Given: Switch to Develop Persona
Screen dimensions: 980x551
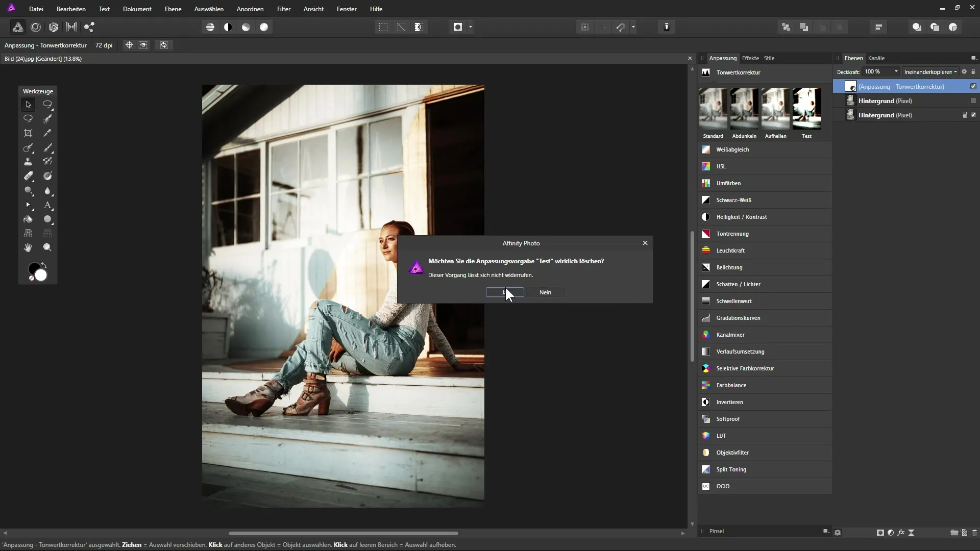Looking at the screenshot, I should (x=54, y=27).
